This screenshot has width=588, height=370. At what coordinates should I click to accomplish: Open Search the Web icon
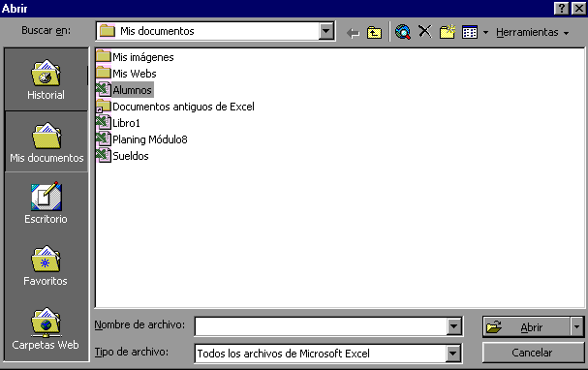(403, 32)
